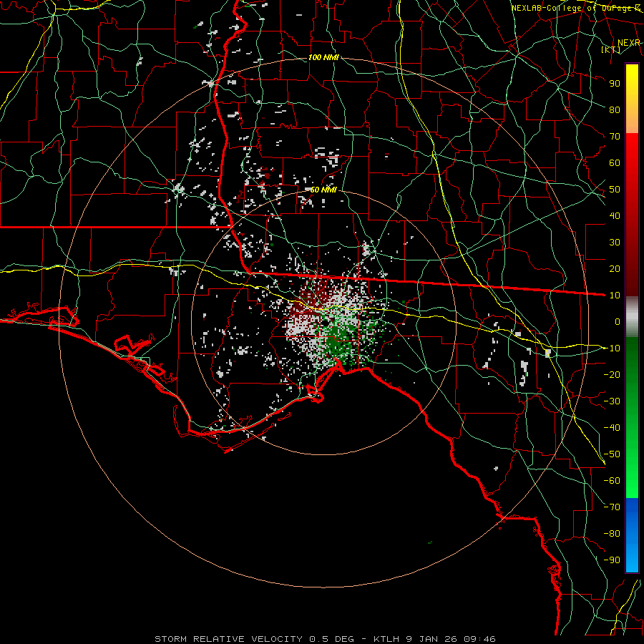The height and width of the screenshot is (644, 644).
Task: Click the 70 value on velocity scale
Action: point(615,137)
